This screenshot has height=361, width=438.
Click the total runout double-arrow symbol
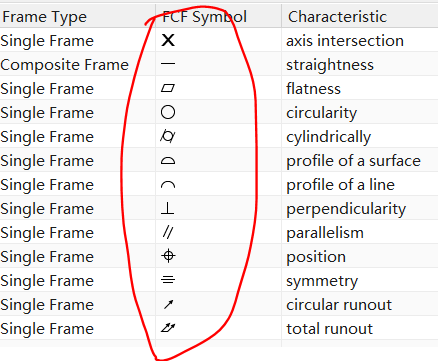[x=168, y=328]
